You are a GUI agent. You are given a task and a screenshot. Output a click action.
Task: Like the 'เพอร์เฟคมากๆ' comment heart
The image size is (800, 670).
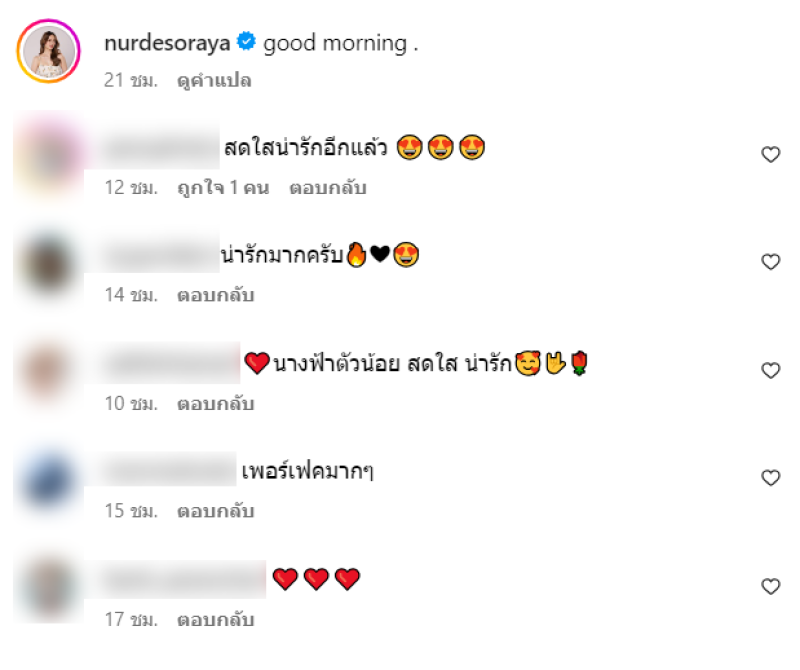point(770,478)
